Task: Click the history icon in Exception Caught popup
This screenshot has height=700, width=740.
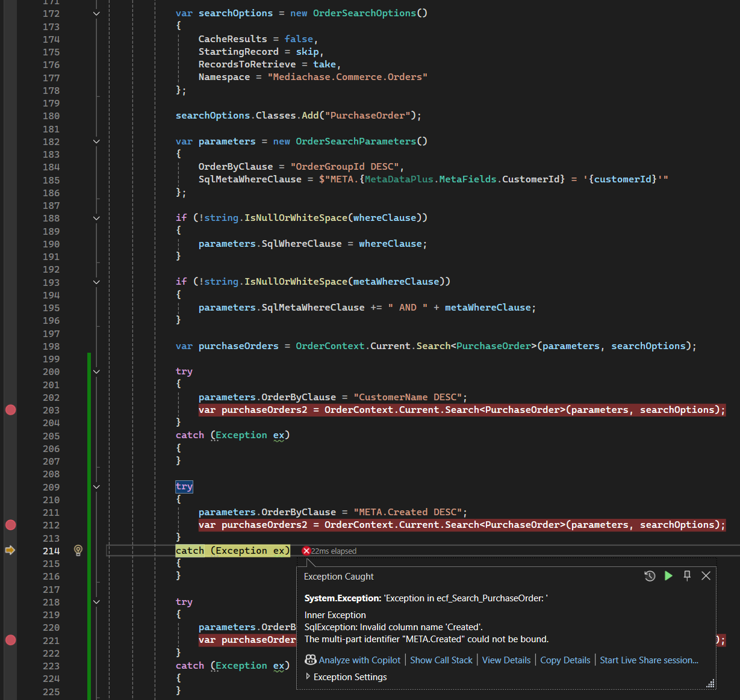Action: click(x=650, y=576)
